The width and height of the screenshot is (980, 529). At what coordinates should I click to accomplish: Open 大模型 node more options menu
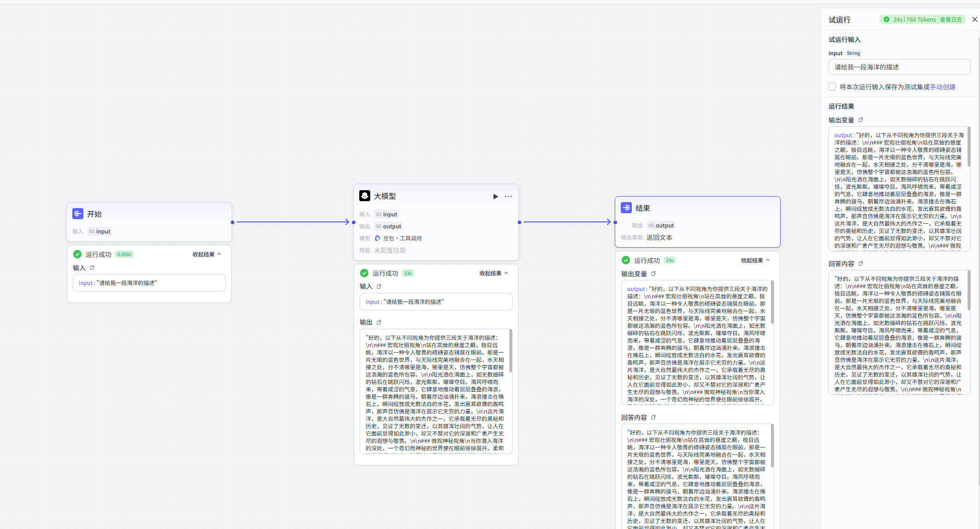coord(508,197)
